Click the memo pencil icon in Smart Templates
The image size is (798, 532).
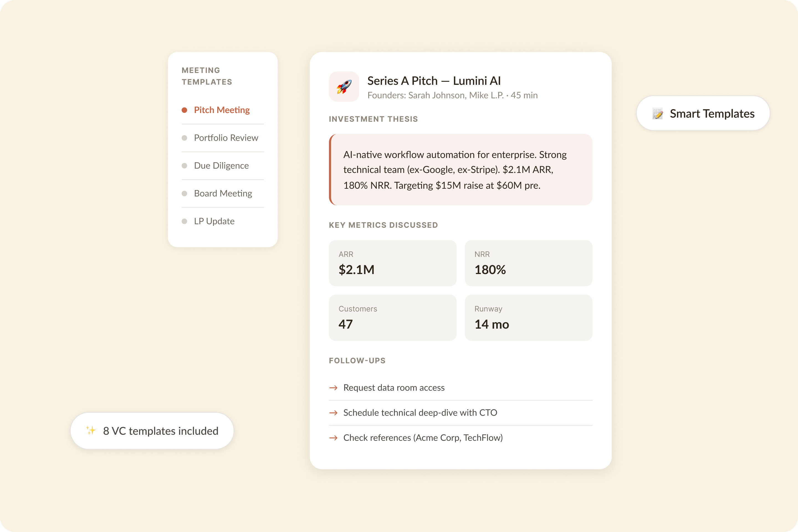[x=658, y=114]
